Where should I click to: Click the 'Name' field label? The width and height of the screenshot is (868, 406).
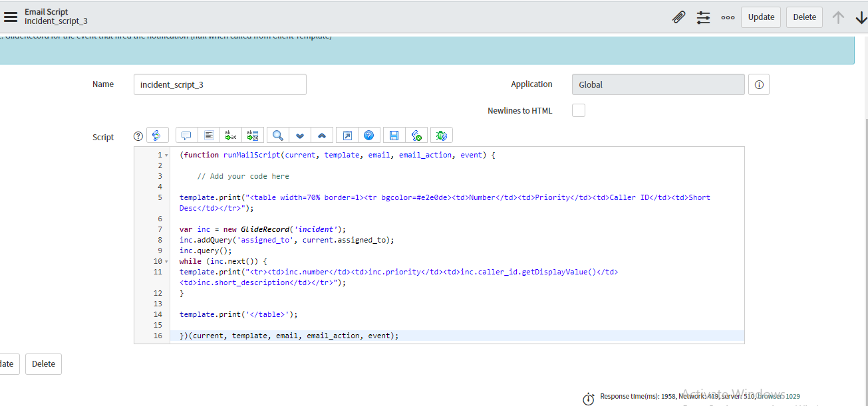coord(103,84)
